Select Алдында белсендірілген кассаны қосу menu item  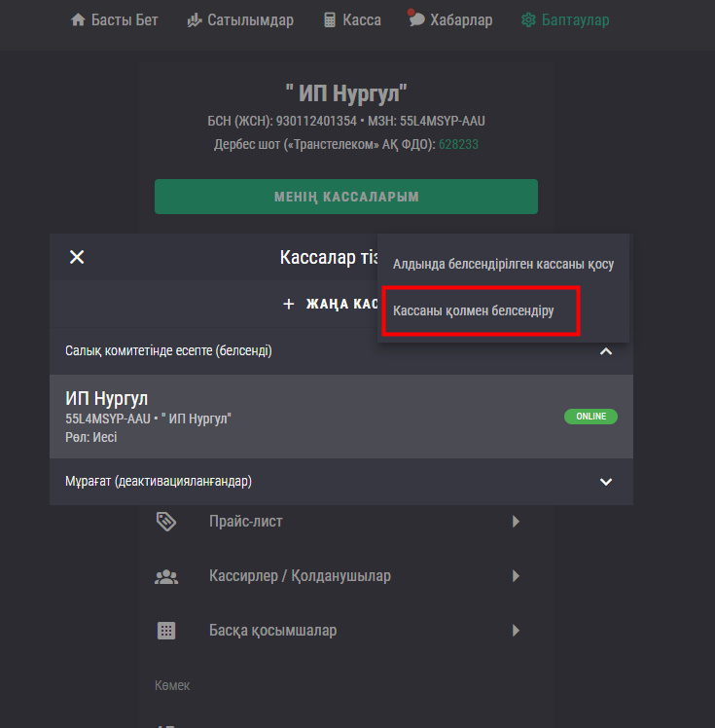click(x=503, y=264)
